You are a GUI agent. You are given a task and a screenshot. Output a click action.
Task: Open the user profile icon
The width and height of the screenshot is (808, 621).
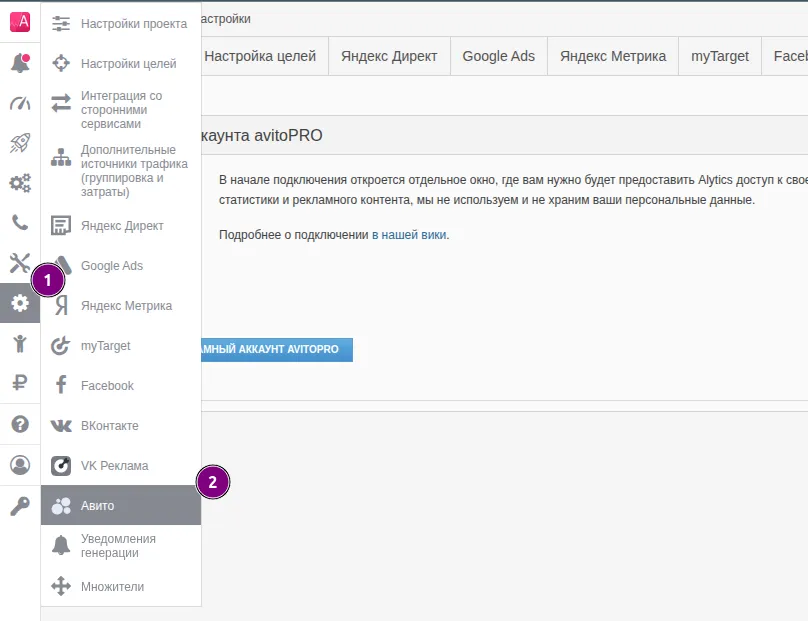[x=20, y=465]
